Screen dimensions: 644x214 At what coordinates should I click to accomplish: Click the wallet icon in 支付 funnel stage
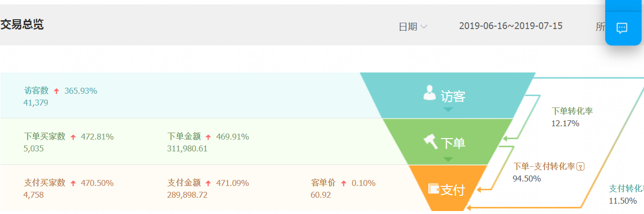click(434, 189)
